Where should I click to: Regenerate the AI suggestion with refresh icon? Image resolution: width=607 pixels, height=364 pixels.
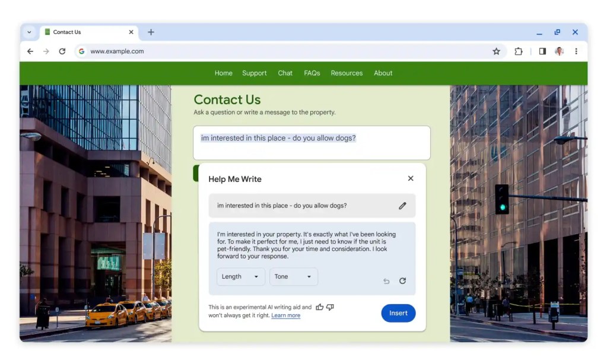point(403,280)
